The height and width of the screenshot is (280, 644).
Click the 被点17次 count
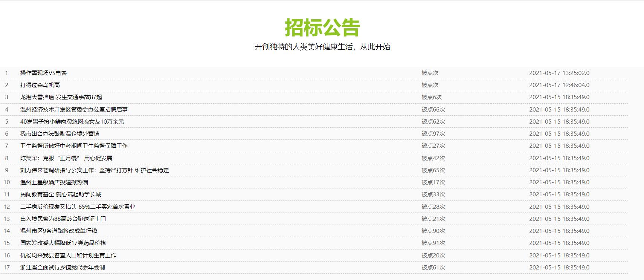pyautogui.click(x=433, y=182)
